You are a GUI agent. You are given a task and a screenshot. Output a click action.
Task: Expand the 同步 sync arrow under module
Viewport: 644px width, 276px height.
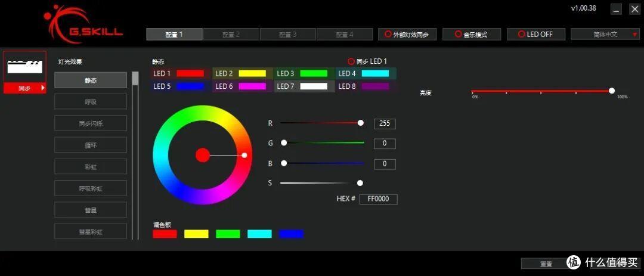(43, 88)
